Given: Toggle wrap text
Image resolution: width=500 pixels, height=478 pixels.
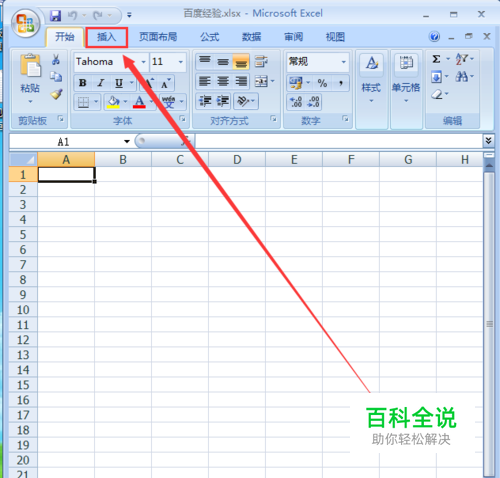Looking at the screenshot, I should coord(261,61).
